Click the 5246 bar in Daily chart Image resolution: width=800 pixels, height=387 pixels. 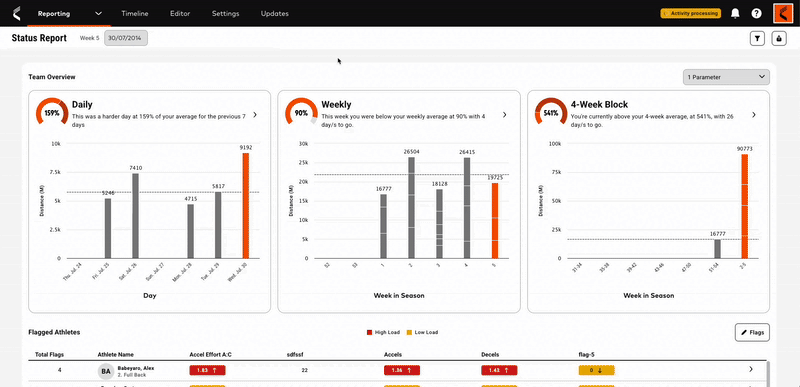(x=108, y=228)
